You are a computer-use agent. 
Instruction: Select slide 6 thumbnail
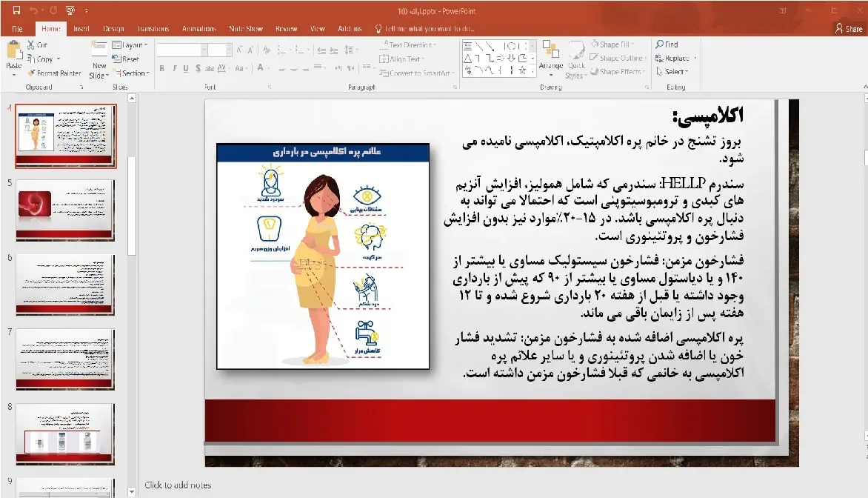[65, 285]
